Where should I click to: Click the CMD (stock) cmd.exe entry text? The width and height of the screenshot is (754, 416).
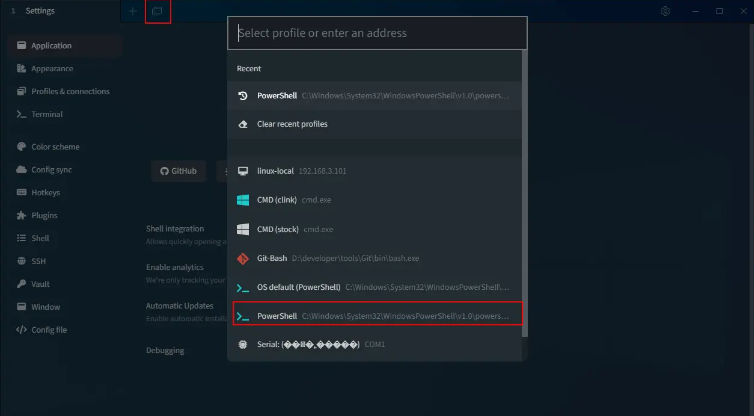point(295,229)
